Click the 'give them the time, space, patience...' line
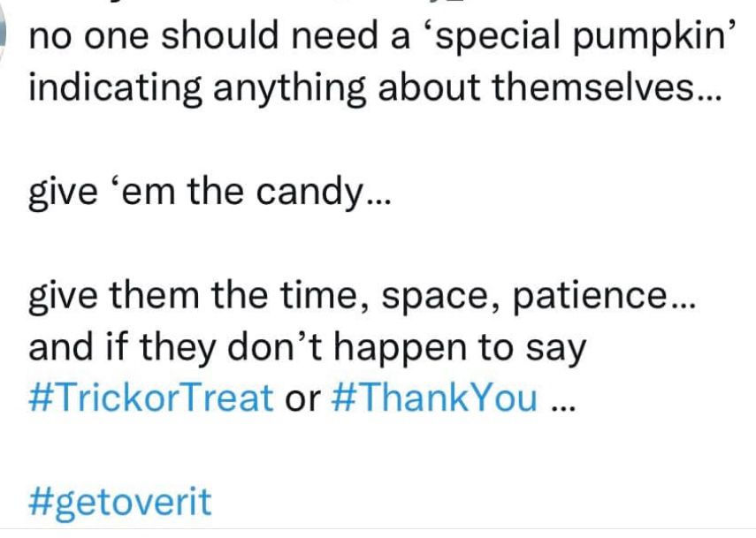756x538 pixels. (362, 295)
